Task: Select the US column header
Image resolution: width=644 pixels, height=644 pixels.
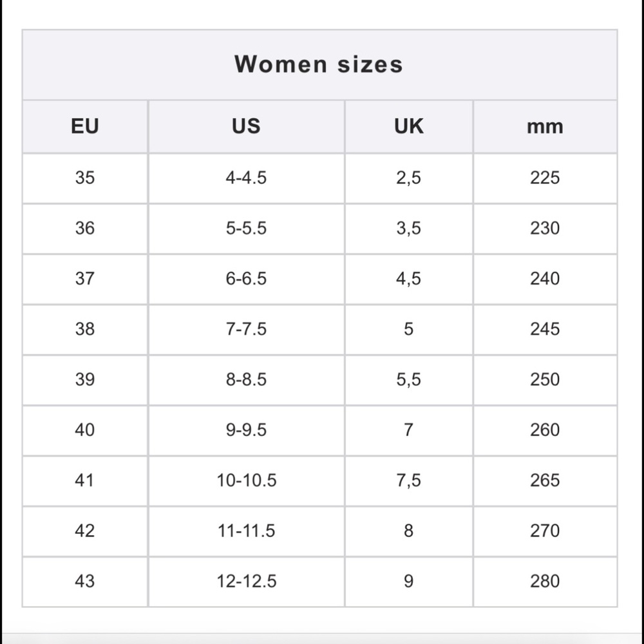Action: point(246,126)
